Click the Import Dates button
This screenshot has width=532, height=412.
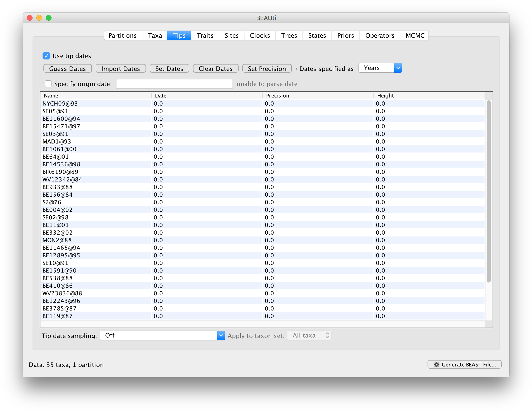[x=121, y=68]
